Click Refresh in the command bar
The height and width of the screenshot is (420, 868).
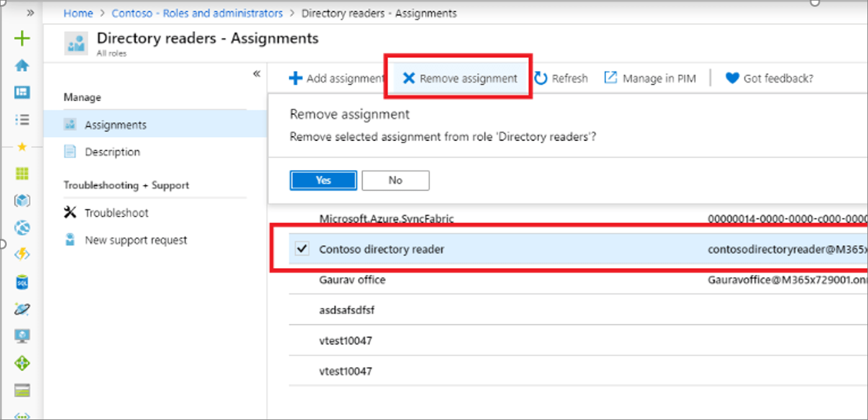pos(561,78)
